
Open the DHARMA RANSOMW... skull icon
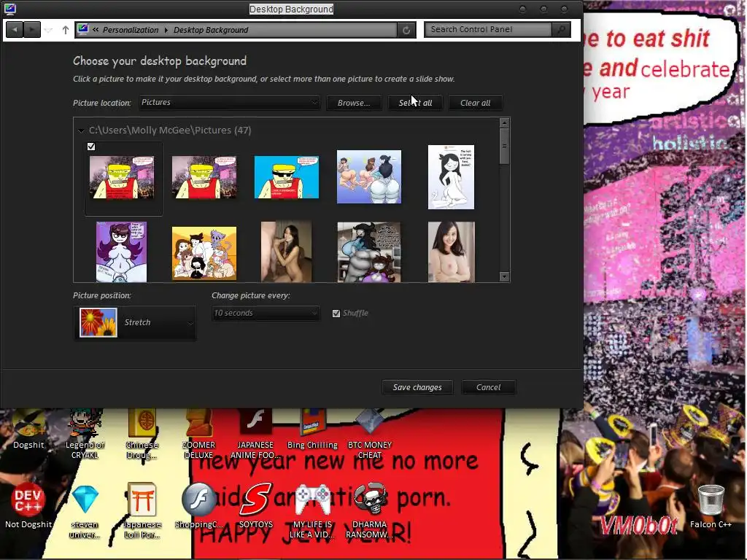click(370, 510)
